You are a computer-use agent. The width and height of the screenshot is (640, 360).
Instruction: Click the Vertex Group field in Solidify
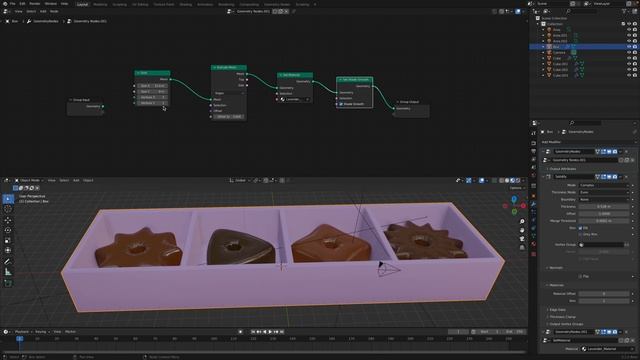click(x=601, y=244)
